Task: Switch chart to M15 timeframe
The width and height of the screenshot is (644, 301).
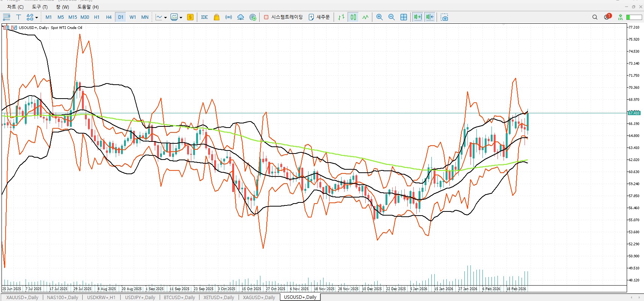Action: click(x=73, y=17)
